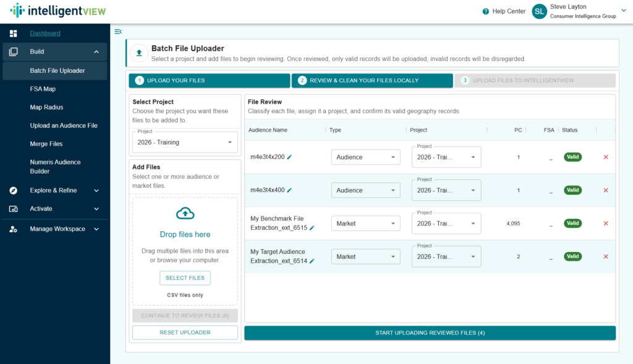The image size is (633, 364).
Task: Click the 4,095 PC count value
Action: click(x=513, y=223)
